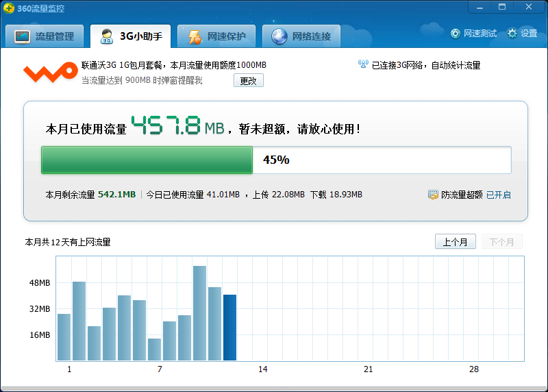
Task: Click the 网速测试 speed test icon
Action: (x=456, y=34)
